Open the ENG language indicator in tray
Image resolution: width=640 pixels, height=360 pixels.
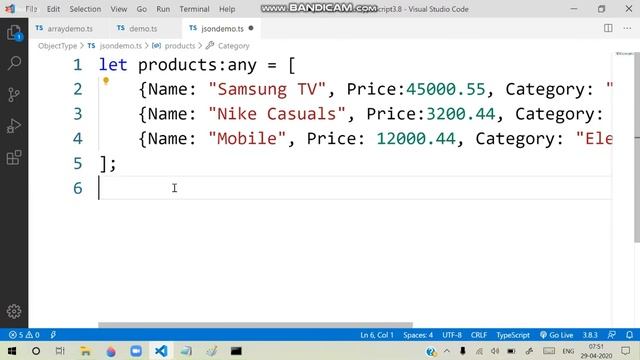point(568,351)
